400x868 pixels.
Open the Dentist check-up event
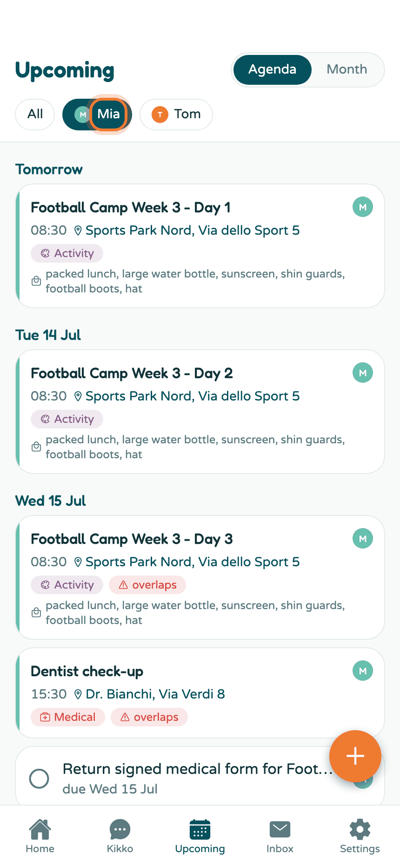point(200,693)
